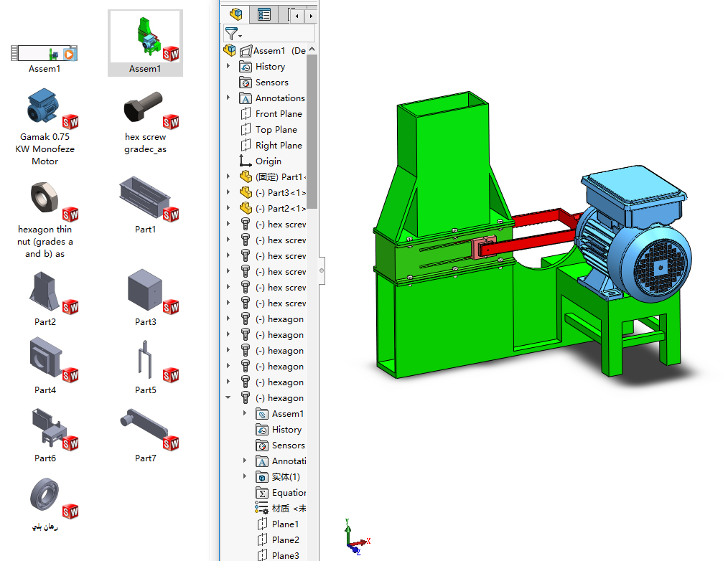Screen dimensions: 728x561
Task: Select the last hex screw fastener icon
Action: (246, 303)
